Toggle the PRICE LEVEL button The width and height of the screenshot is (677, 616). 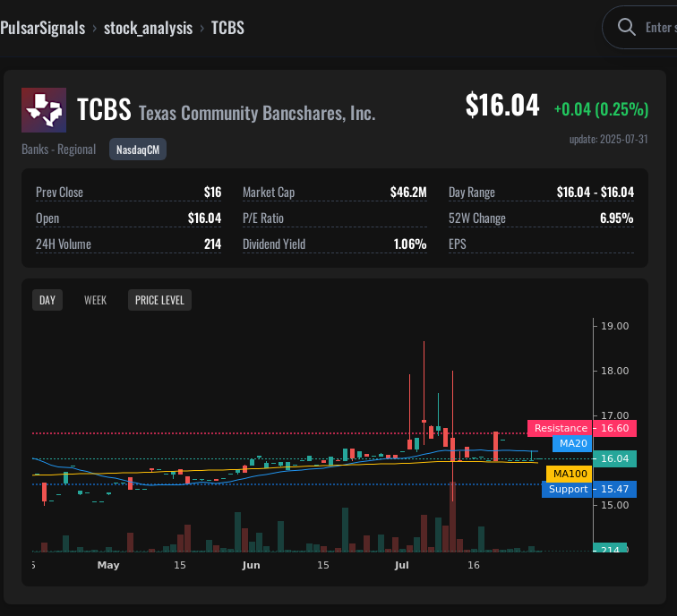(x=159, y=300)
